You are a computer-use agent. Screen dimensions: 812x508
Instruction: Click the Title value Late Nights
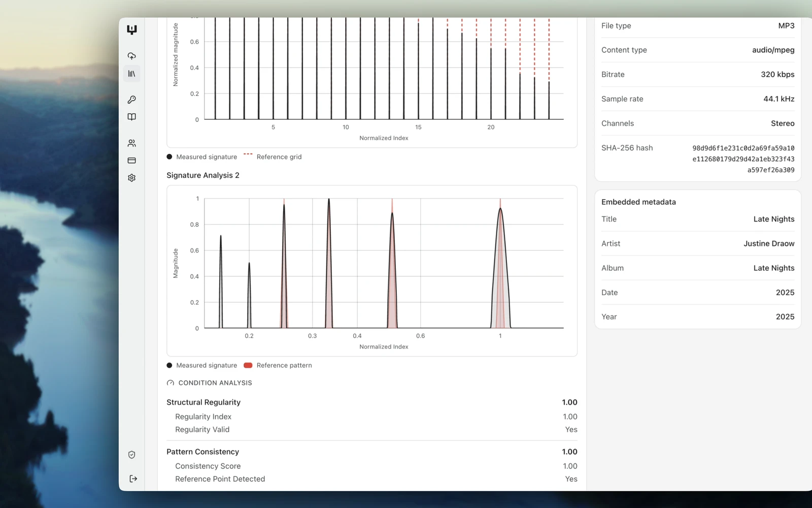[x=774, y=219]
